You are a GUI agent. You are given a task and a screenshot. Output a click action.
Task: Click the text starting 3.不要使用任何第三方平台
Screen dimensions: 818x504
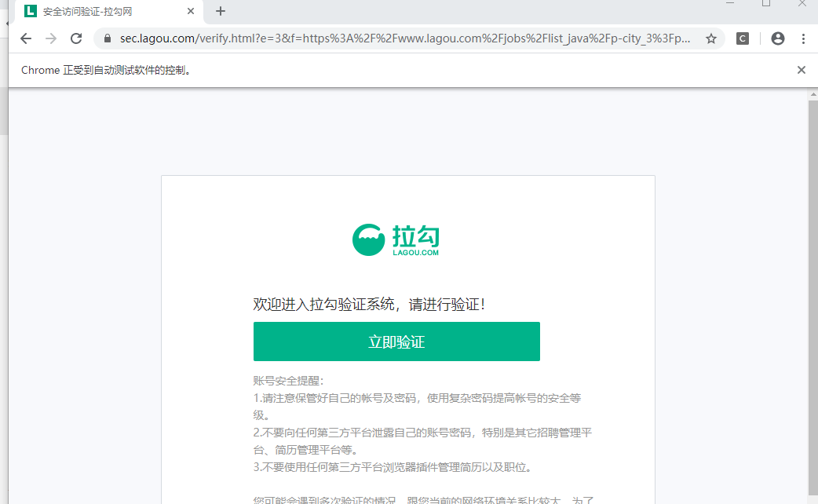[393, 467]
